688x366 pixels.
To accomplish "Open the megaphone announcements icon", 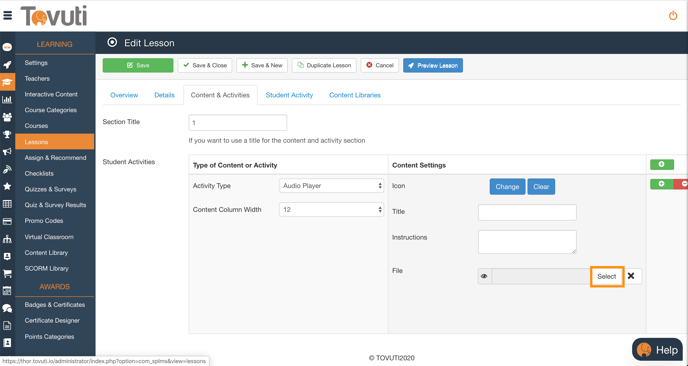I will (x=7, y=152).
